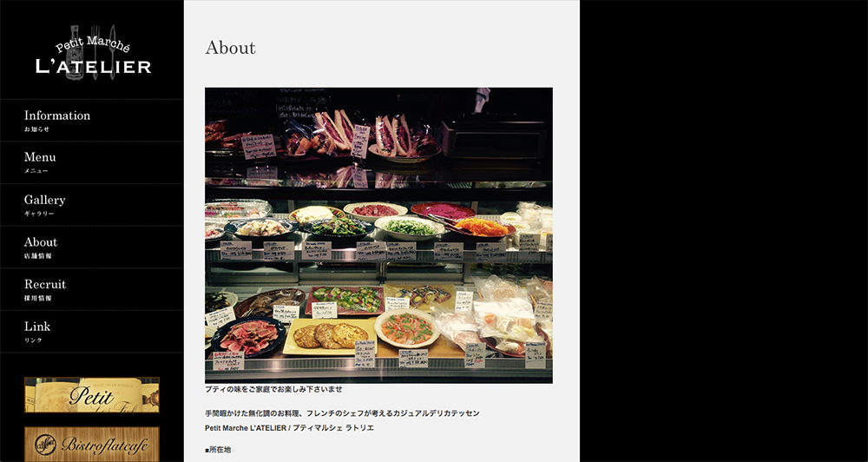Click the 採用情報 subtitle under Recruit

click(37, 298)
